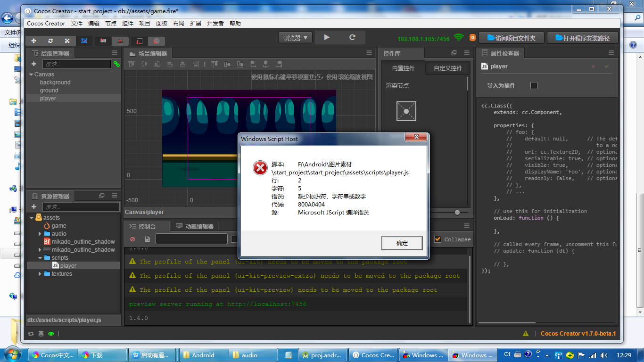The width and height of the screenshot is (644, 362).
Task: Toggle the Collapse checkbox in console
Action: coord(438,239)
